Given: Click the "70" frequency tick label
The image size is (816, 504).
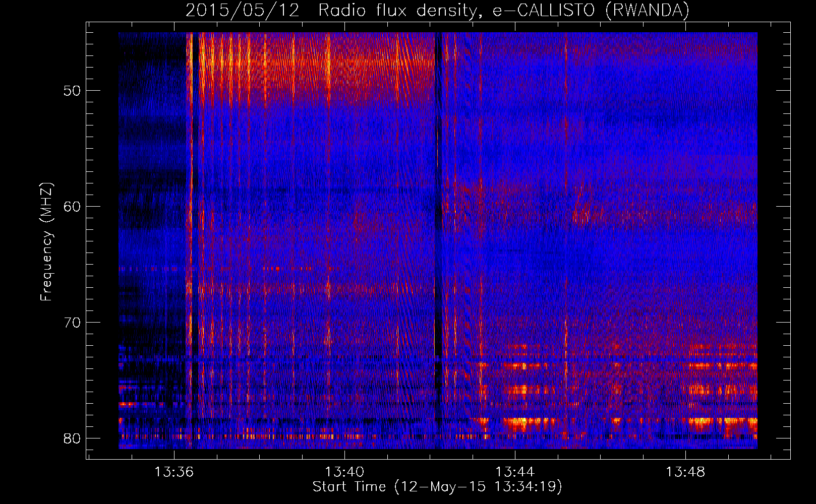Looking at the screenshot, I should 72,323.
